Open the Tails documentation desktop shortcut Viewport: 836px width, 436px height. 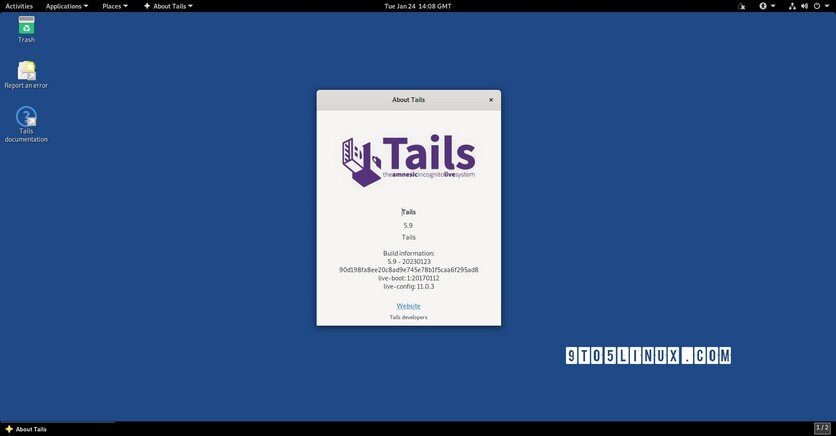tap(26, 124)
